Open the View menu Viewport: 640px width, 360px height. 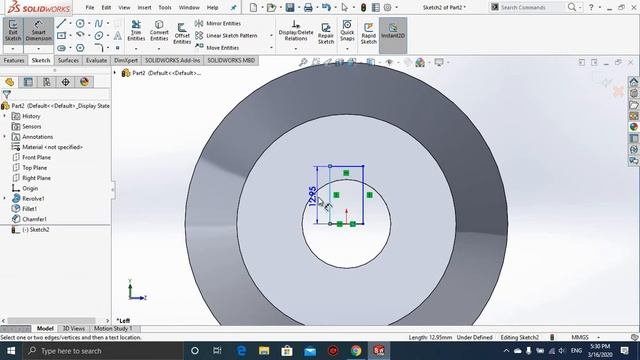[124, 7]
